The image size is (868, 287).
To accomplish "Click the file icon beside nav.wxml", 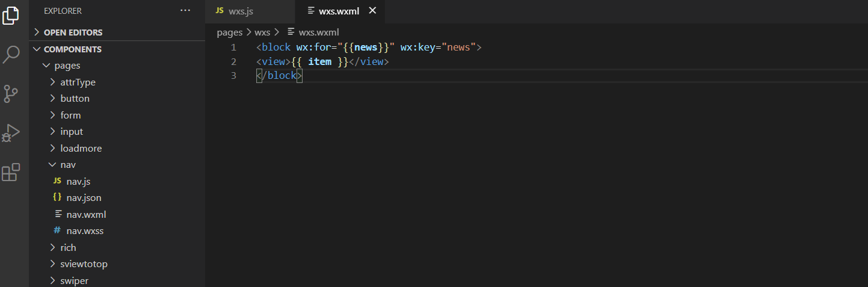I will pos(58,214).
